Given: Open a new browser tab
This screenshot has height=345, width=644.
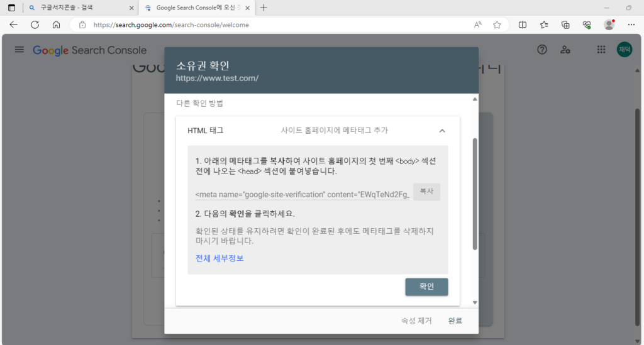Looking at the screenshot, I should click(x=264, y=8).
